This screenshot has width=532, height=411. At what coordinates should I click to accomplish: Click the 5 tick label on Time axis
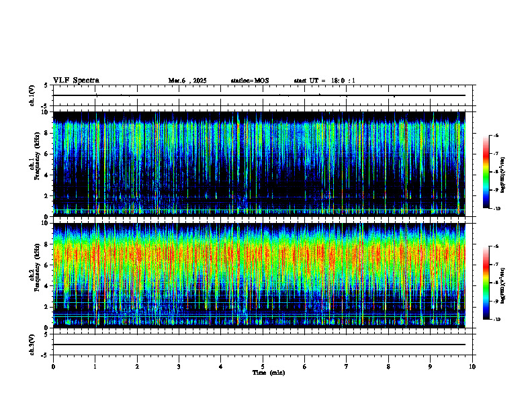263,367
